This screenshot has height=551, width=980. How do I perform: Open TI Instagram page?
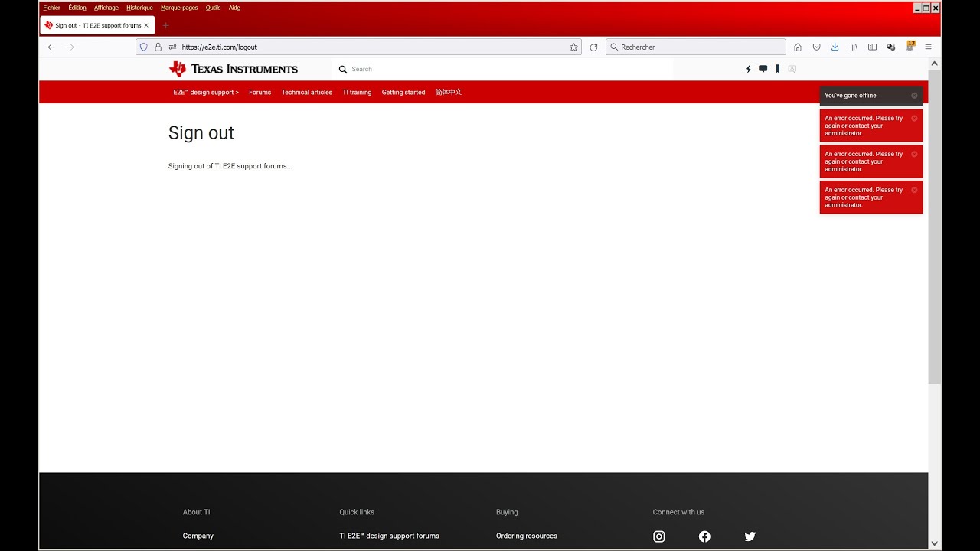(x=659, y=536)
